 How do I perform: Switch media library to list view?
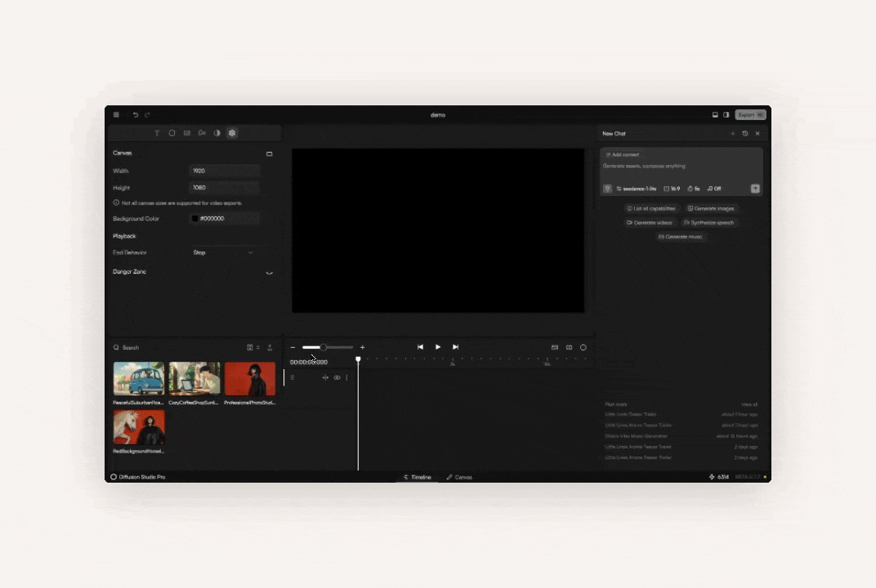(x=258, y=347)
